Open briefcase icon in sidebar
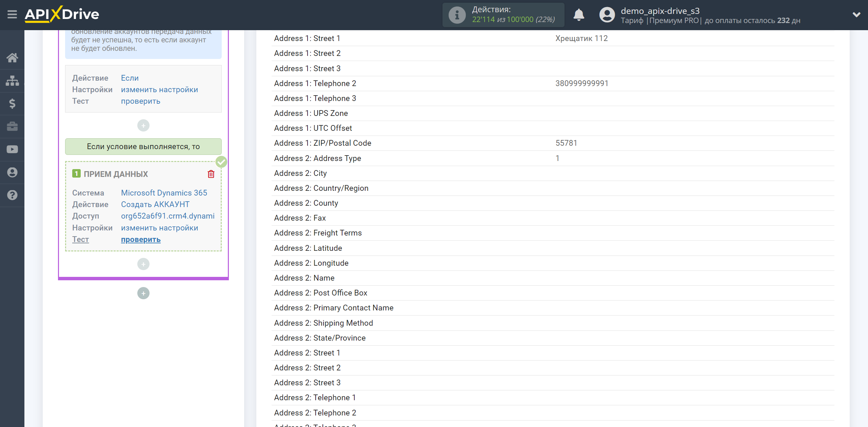Viewport: 868px width, 427px height. click(x=12, y=126)
